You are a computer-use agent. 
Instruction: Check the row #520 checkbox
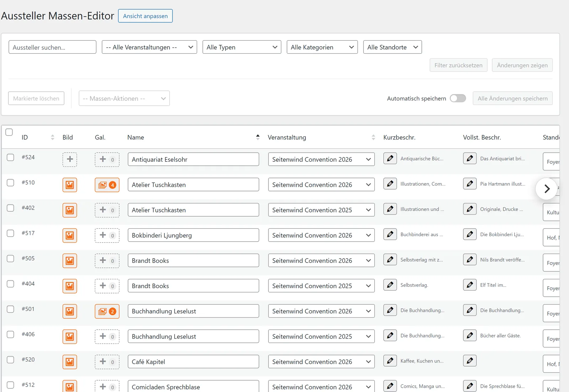(11, 359)
